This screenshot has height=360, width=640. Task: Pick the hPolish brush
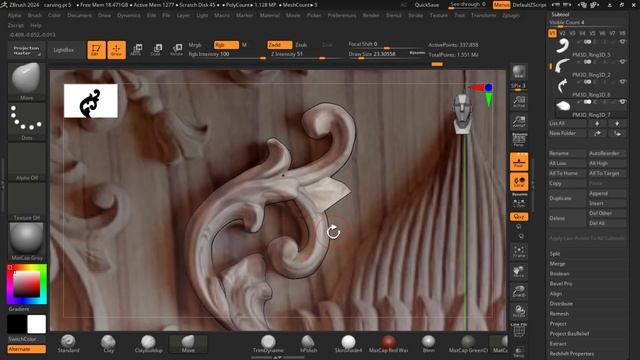click(x=308, y=343)
